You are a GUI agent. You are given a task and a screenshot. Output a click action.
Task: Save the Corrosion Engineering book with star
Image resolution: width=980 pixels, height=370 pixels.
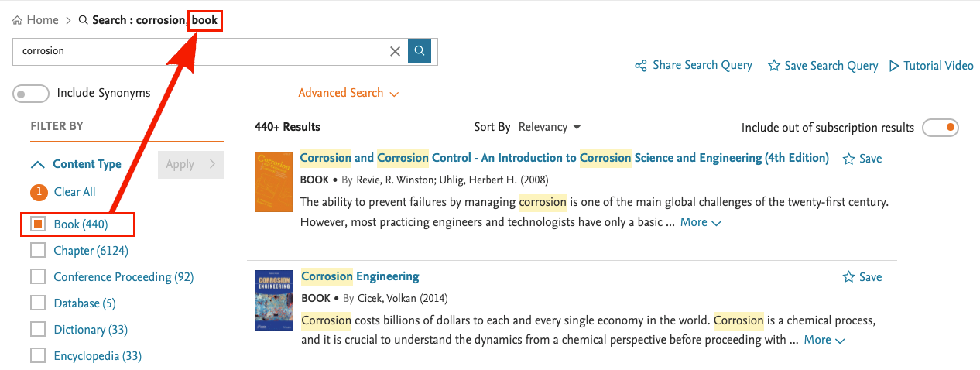tap(849, 277)
